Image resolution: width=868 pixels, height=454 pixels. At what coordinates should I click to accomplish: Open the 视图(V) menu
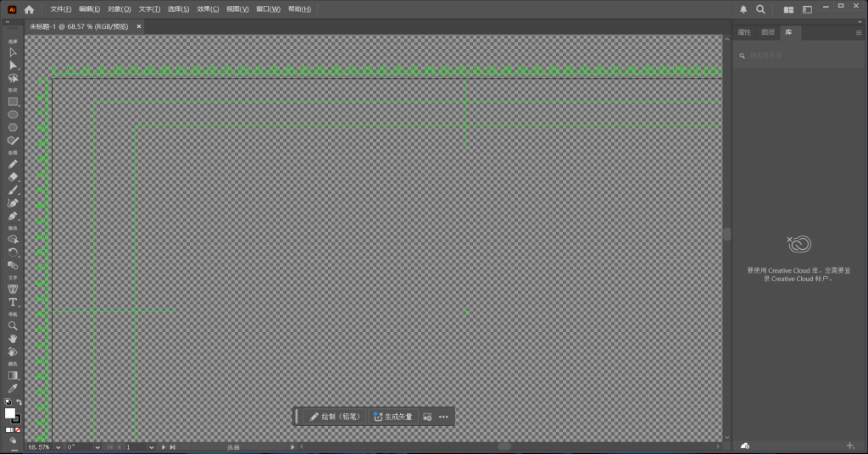pyautogui.click(x=237, y=8)
